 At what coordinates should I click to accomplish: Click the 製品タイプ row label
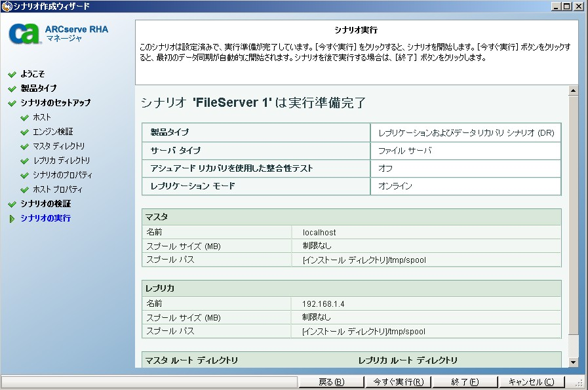click(170, 132)
